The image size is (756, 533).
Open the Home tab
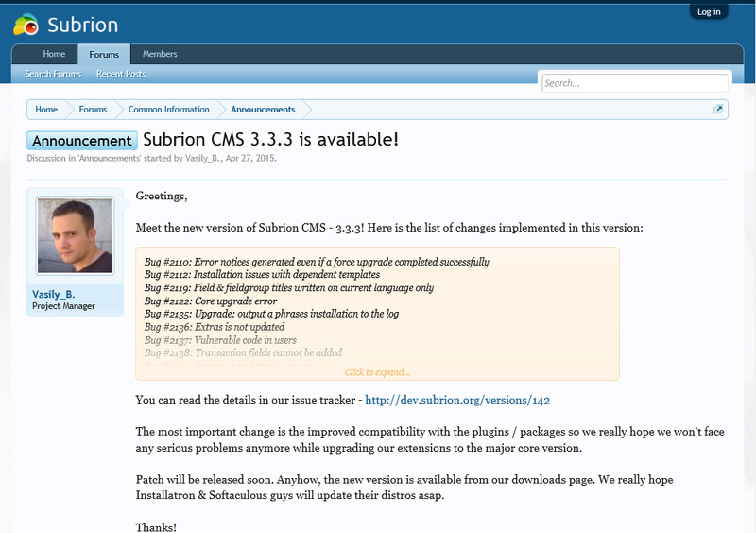point(54,55)
